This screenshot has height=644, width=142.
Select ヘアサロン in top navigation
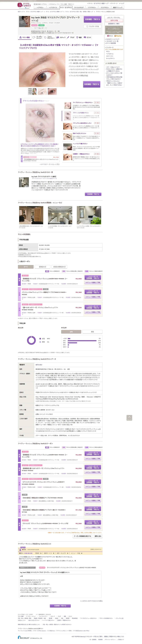click(x=40, y=8)
